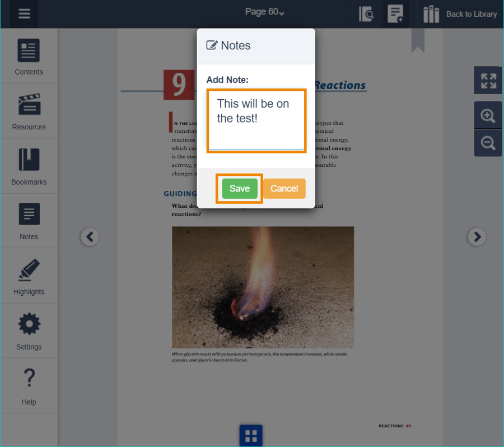Toggle fullscreen with the expand arrows icon
Image resolution: width=504 pixels, height=447 pixels.
(488, 80)
